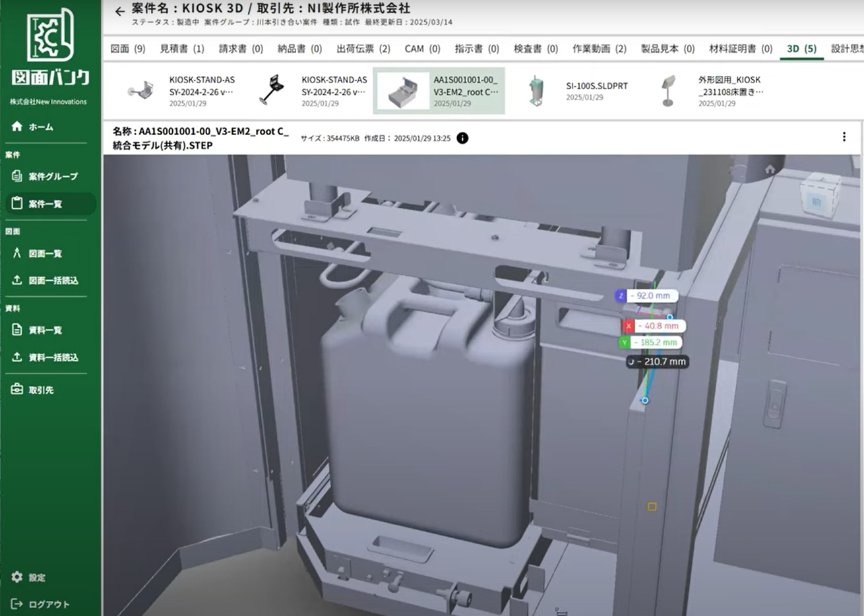Click the back arrow beside 案件名
The image size is (864, 616).
pos(119,11)
